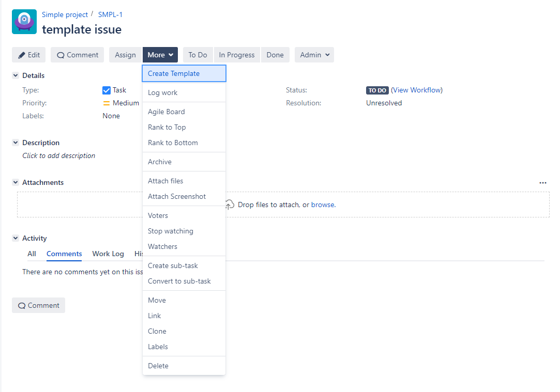Collapse the Description section
The width and height of the screenshot is (560, 392).
(x=16, y=143)
